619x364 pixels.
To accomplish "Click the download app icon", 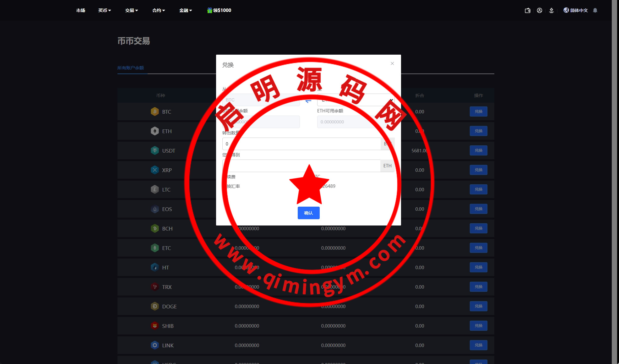I will (x=551, y=10).
